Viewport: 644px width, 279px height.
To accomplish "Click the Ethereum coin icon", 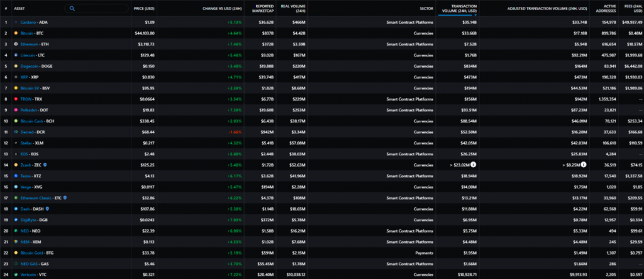I will point(16,44).
